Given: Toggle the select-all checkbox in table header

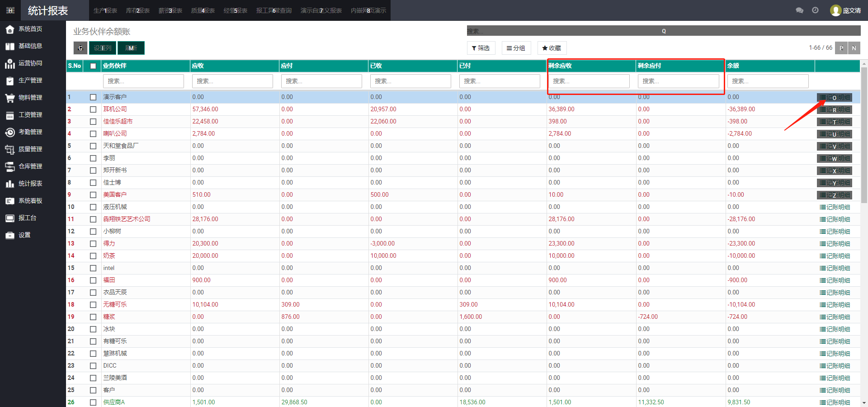Looking at the screenshot, I should [93, 66].
